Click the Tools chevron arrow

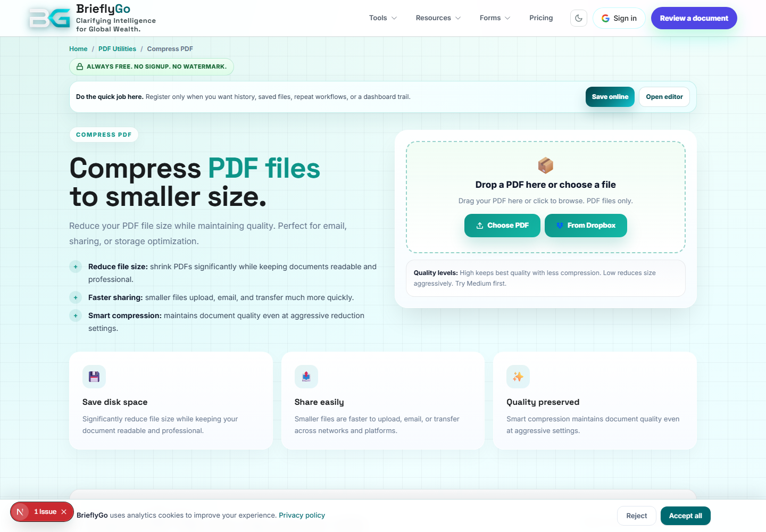(x=394, y=18)
